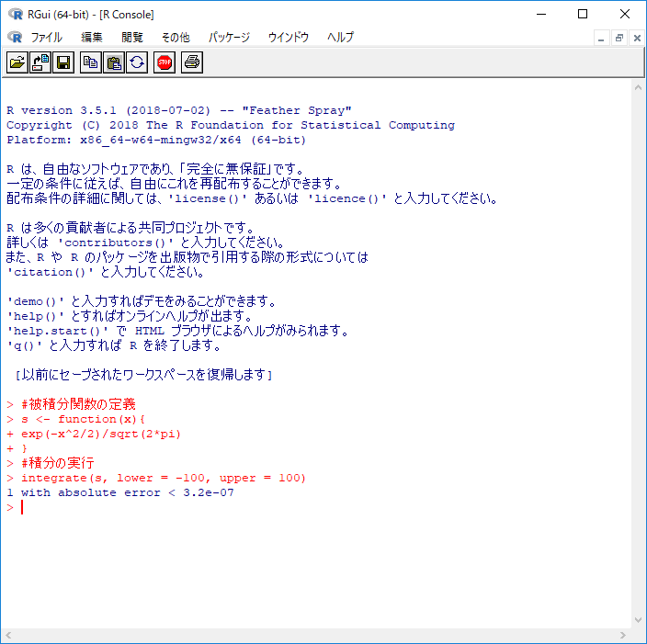Screen dimensions: 647x644
Task: Click the 'licence()' text
Action: click(x=347, y=198)
